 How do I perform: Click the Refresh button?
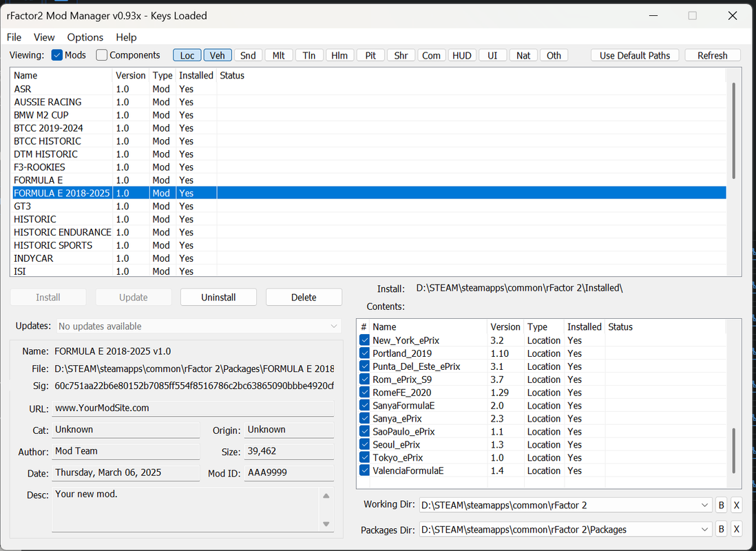[x=713, y=56]
